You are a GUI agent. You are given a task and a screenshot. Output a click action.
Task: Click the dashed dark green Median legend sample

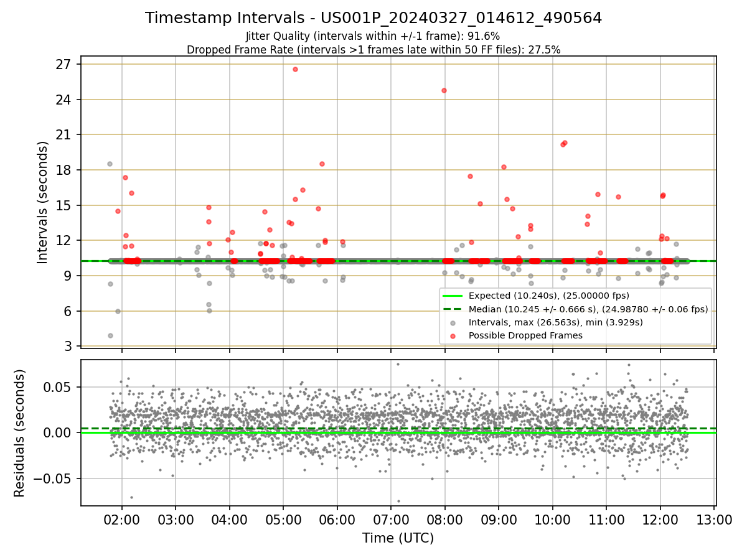coord(453,309)
